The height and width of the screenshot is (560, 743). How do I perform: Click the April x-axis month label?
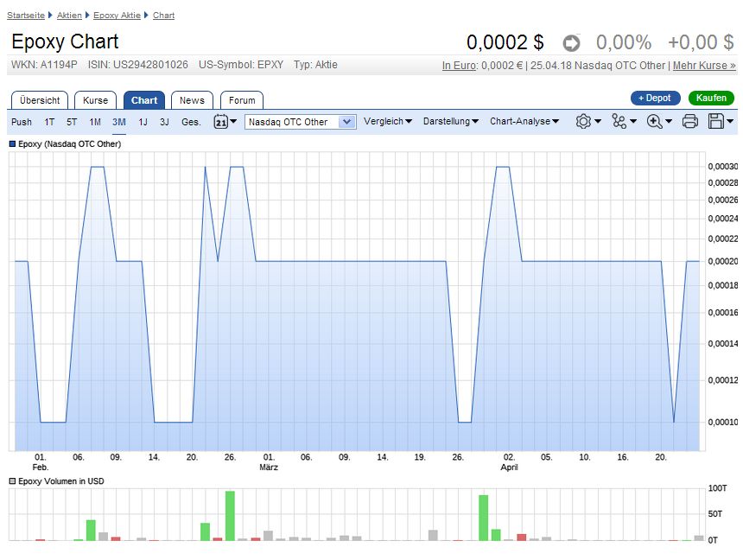tap(509, 467)
